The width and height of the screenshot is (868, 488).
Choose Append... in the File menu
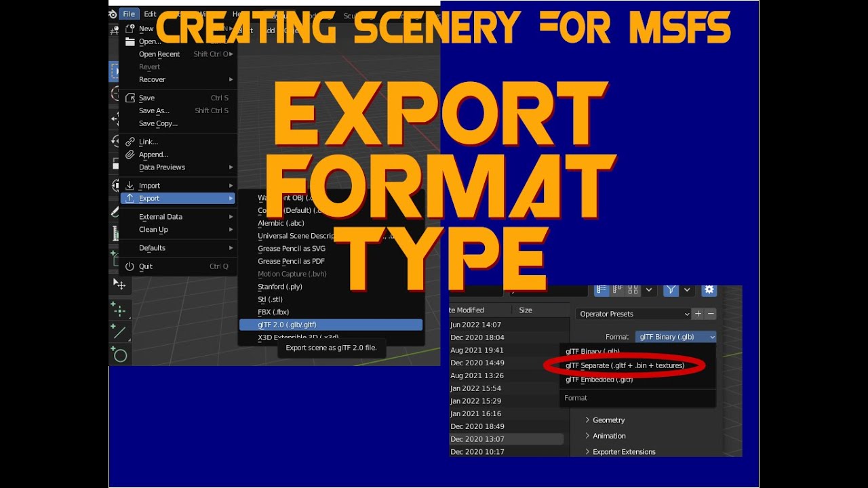point(179,155)
